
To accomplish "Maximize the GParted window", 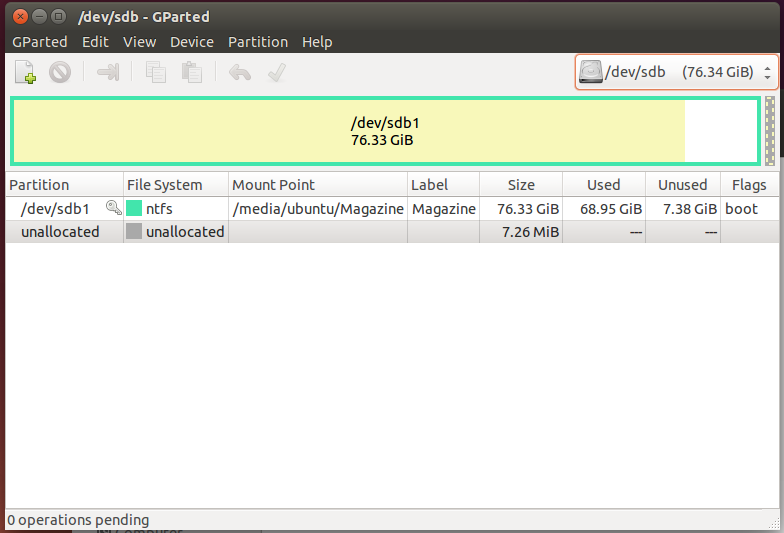I will (58, 16).
